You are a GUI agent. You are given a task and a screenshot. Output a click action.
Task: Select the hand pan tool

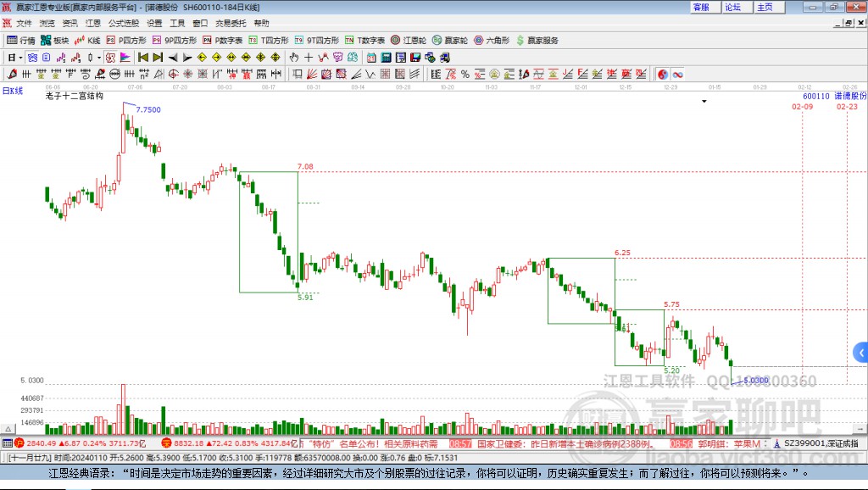(294, 57)
